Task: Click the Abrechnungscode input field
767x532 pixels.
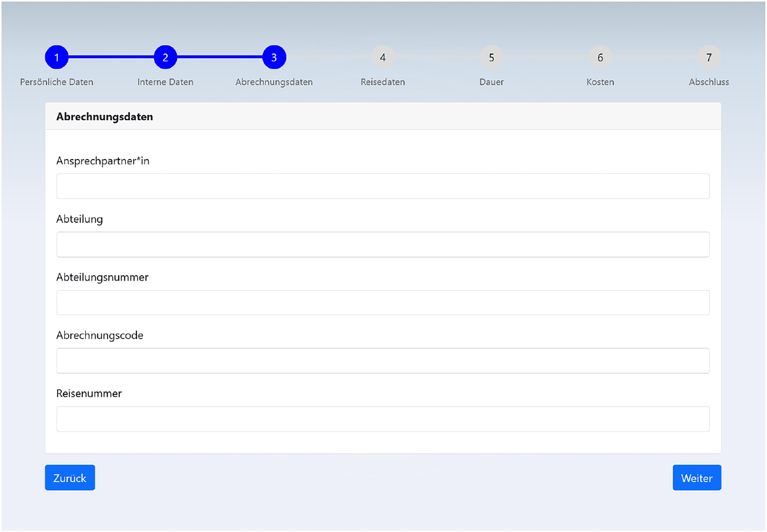Action: pos(383,361)
